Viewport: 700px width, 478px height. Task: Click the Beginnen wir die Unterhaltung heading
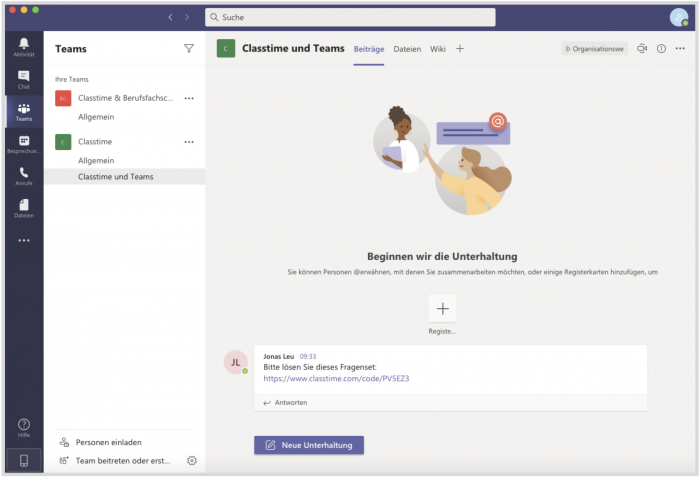442,257
